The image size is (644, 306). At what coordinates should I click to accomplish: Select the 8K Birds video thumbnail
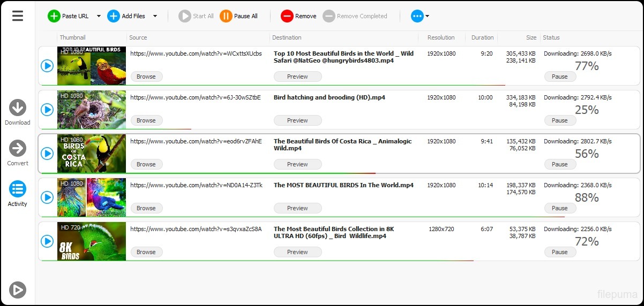pos(92,241)
